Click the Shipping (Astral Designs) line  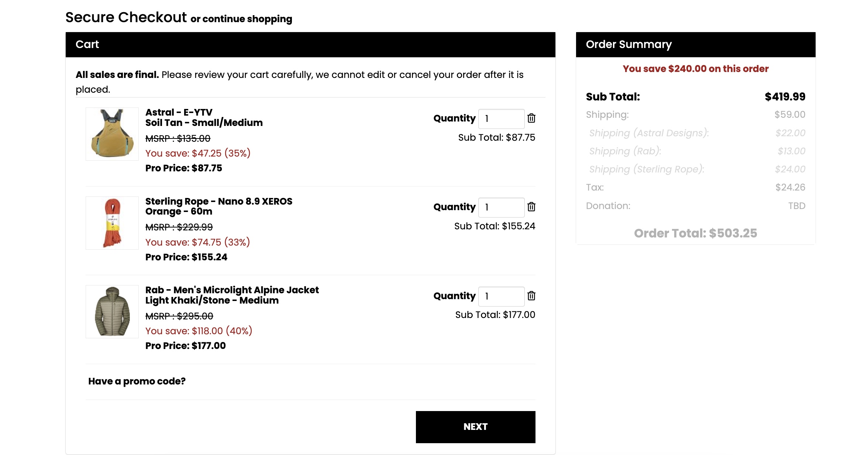[x=649, y=133]
